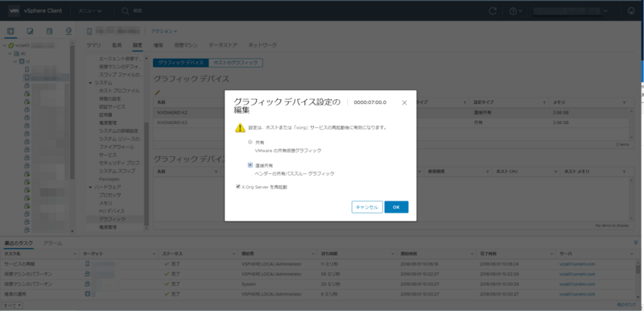The height and width of the screenshot is (311, 644).
Task: Open ステータス column sort dropdown
Action: click(234, 254)
